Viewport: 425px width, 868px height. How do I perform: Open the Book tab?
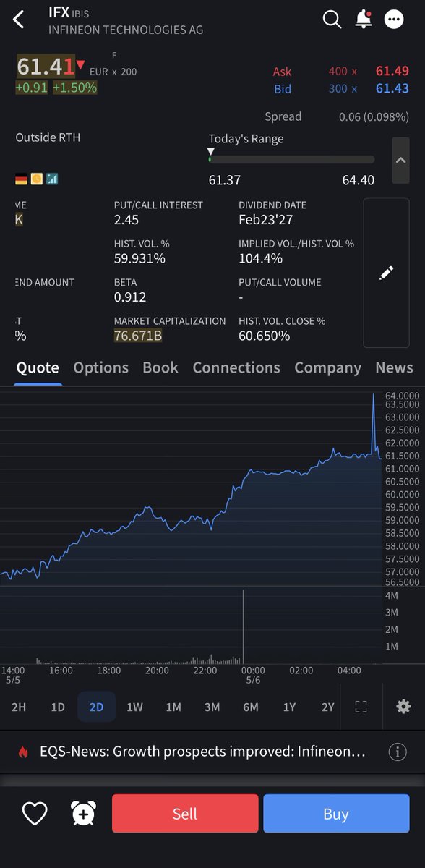coord(160,367)
